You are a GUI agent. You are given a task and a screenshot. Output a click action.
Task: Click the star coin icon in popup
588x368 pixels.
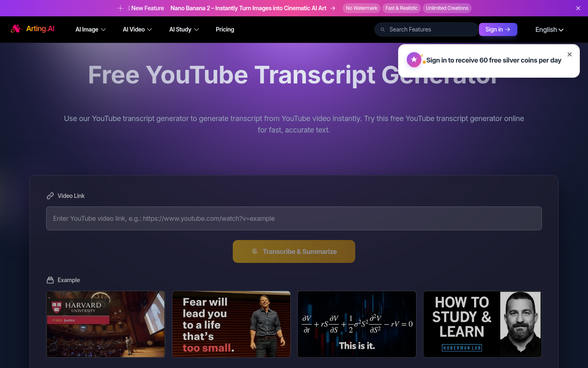pos(414,60)
